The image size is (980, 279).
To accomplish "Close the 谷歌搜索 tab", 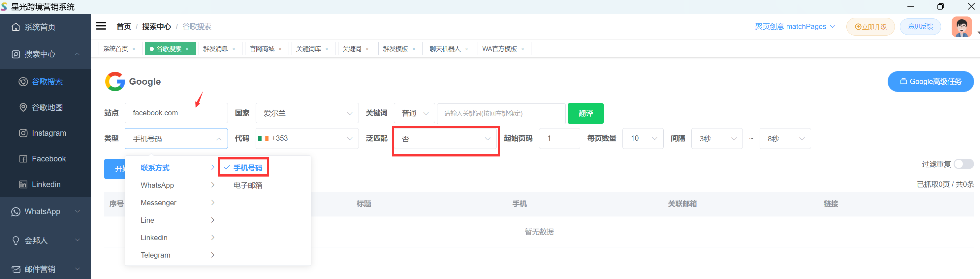I will coord(187,49).
